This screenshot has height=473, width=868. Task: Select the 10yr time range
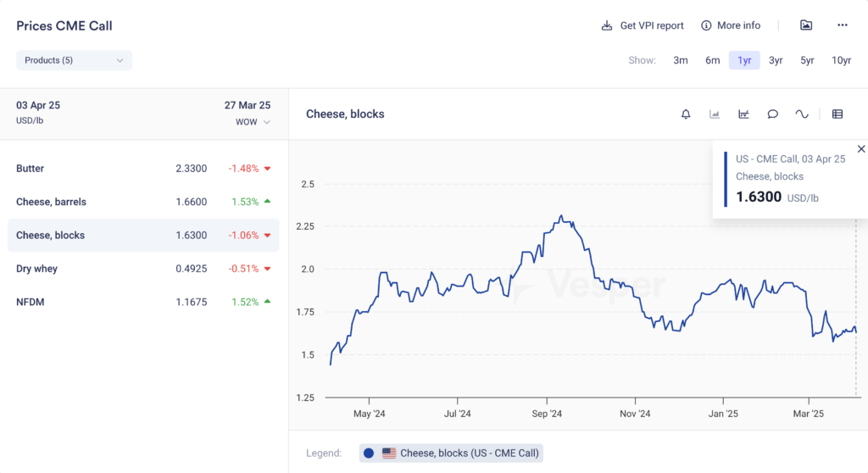point(841,60)
